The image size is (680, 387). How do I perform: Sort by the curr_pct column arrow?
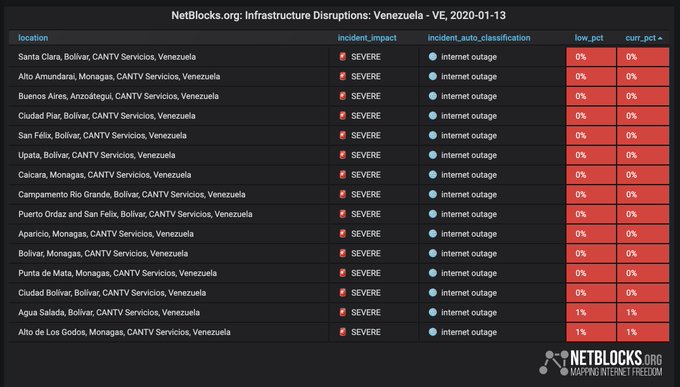coord(660,38)
